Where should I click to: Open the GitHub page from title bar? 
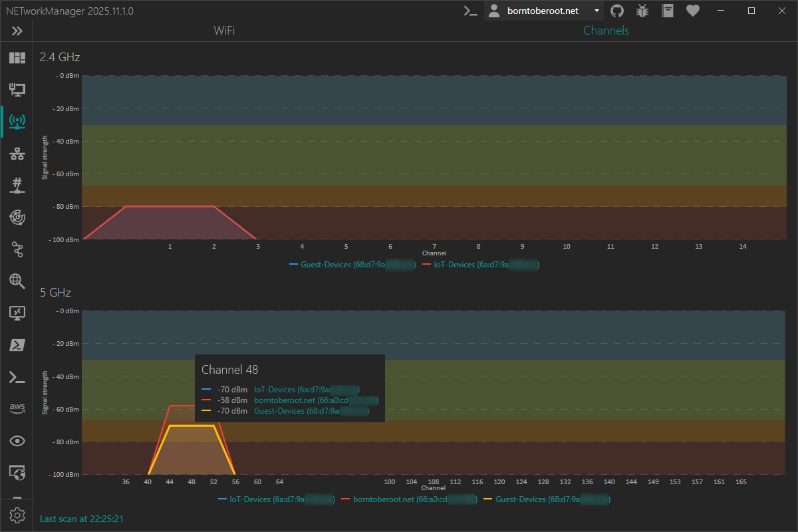point(617,11)
